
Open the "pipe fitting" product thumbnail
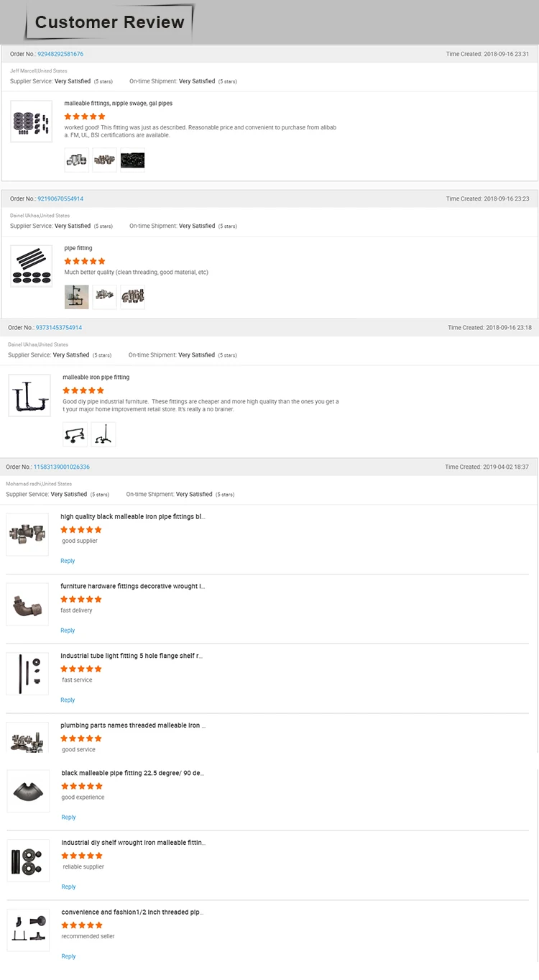tap(31, 266)
